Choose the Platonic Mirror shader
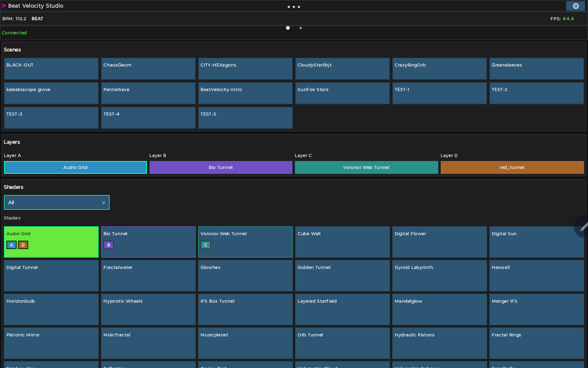 tap(51, 343)
